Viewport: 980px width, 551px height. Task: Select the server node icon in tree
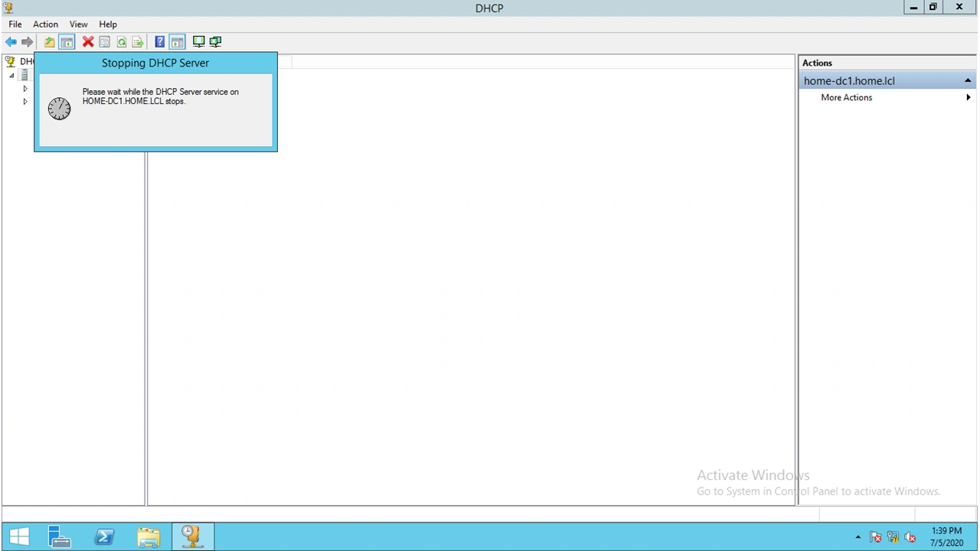(24, 75)
